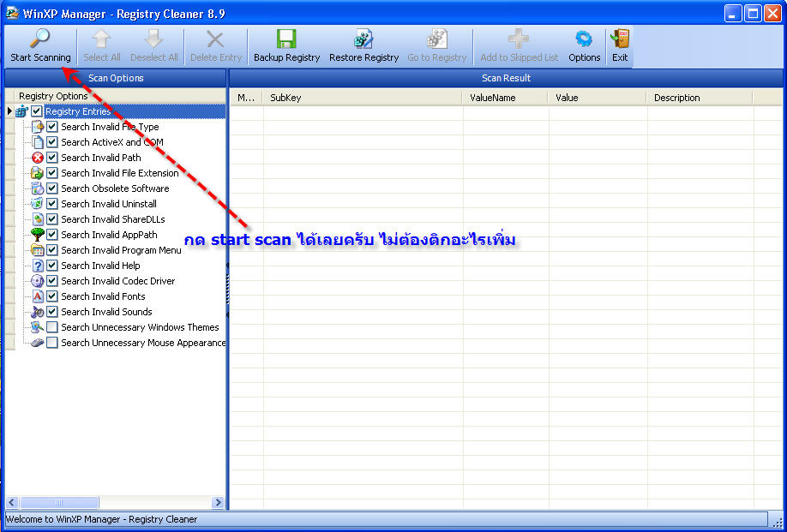
Task: Click the Restore Registry icon
Action: (363, 38)
